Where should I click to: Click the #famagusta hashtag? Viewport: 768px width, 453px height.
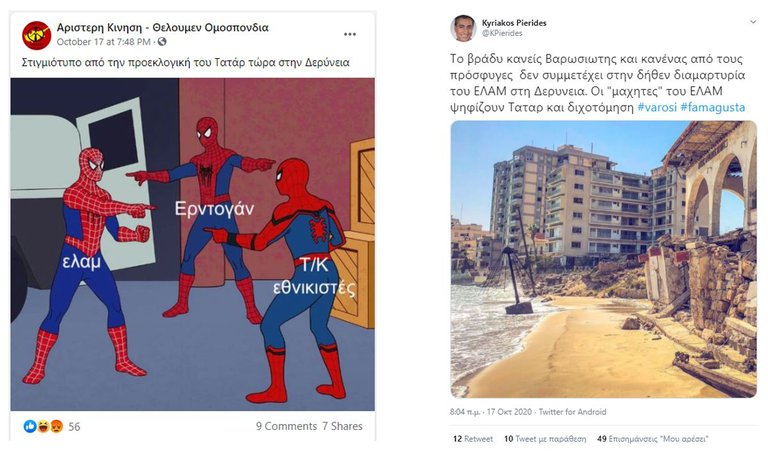[x=713, y=107]
